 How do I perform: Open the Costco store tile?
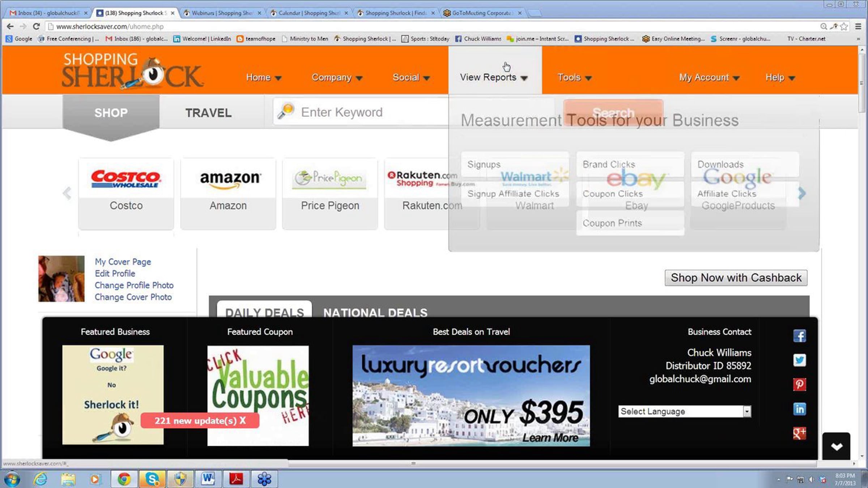pos(126,194)
